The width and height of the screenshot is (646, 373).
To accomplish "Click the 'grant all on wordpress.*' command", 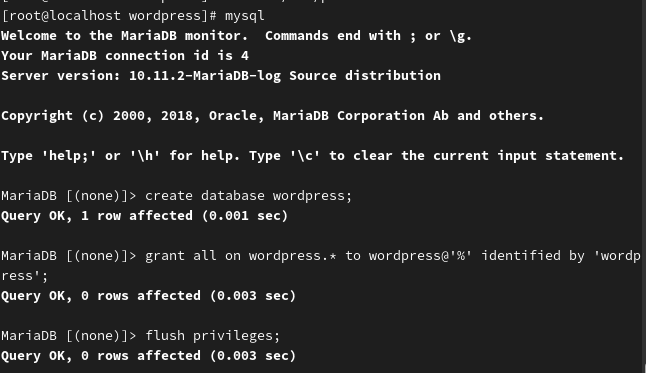I will [x=241, y=256].
